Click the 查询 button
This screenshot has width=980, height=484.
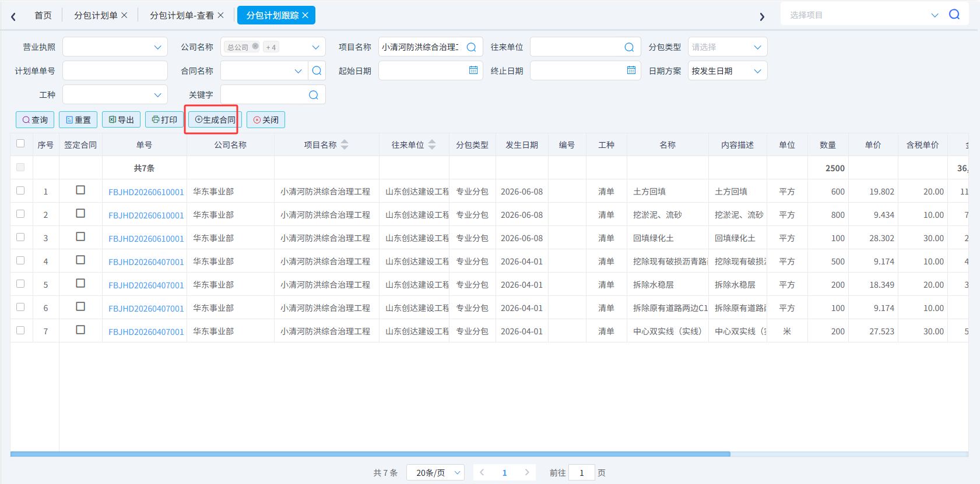35,119
